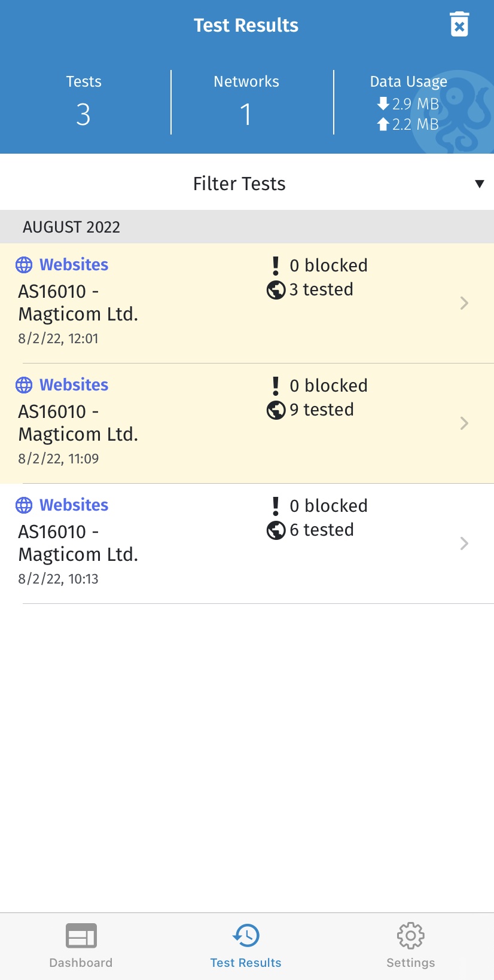Open the Filter Tests dropdown arrow
The image size is (494, 980).
tap(479, 184)
